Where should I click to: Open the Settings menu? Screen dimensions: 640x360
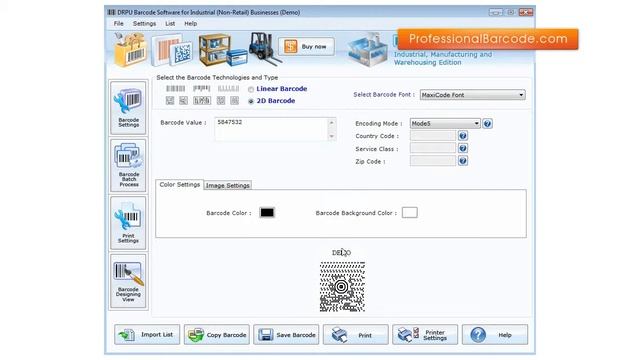click(144, 24)
